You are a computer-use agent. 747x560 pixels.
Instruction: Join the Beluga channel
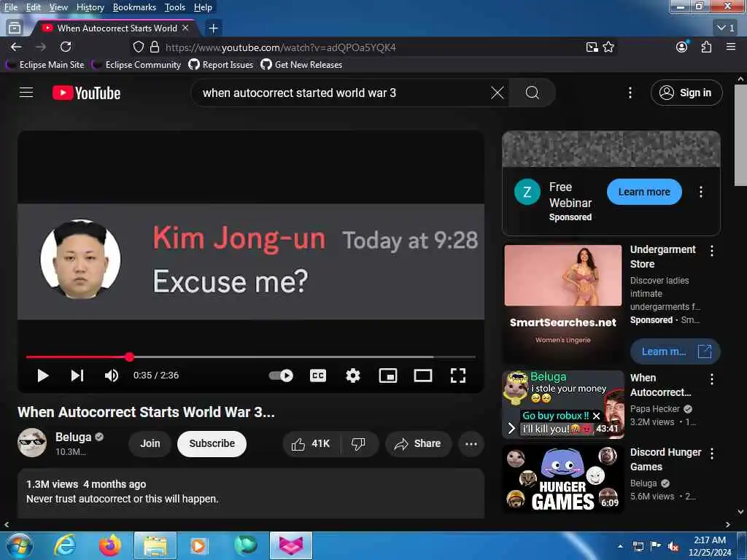pos(150,444)
